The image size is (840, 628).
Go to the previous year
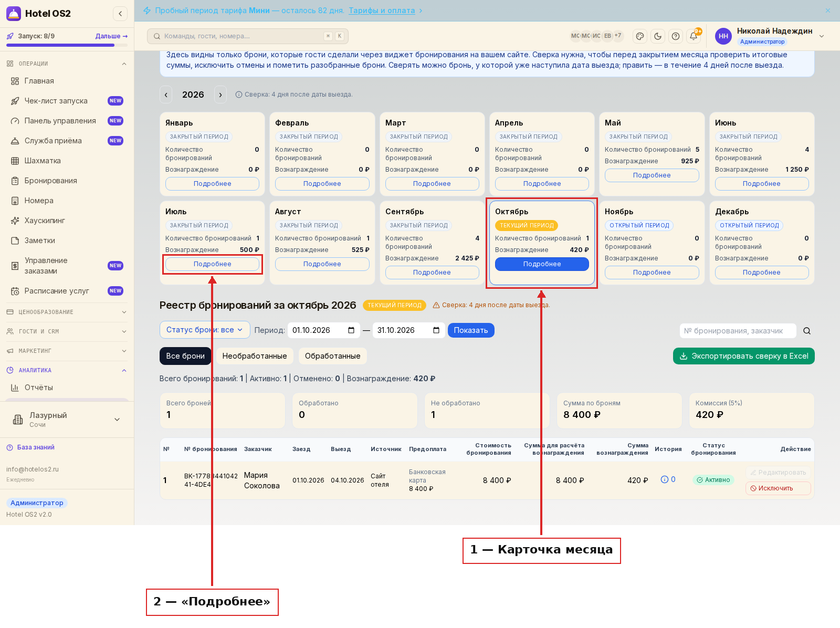pos(166,95)
